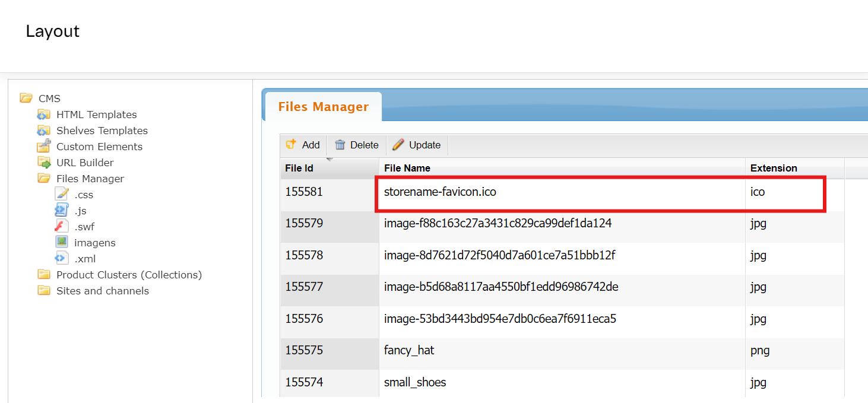868x403 pixels.
Task: Click the CMS root folder icon
Action: 26,98
